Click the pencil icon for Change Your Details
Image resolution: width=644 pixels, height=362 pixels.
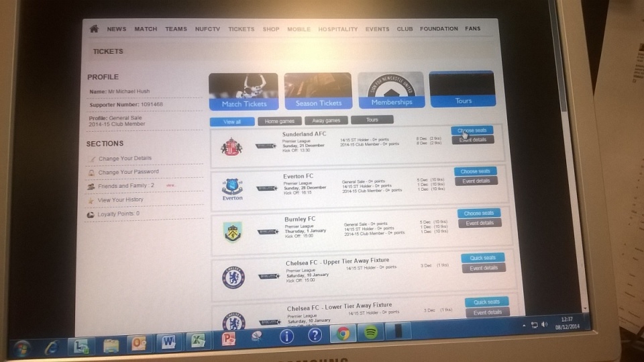[92, 159]
